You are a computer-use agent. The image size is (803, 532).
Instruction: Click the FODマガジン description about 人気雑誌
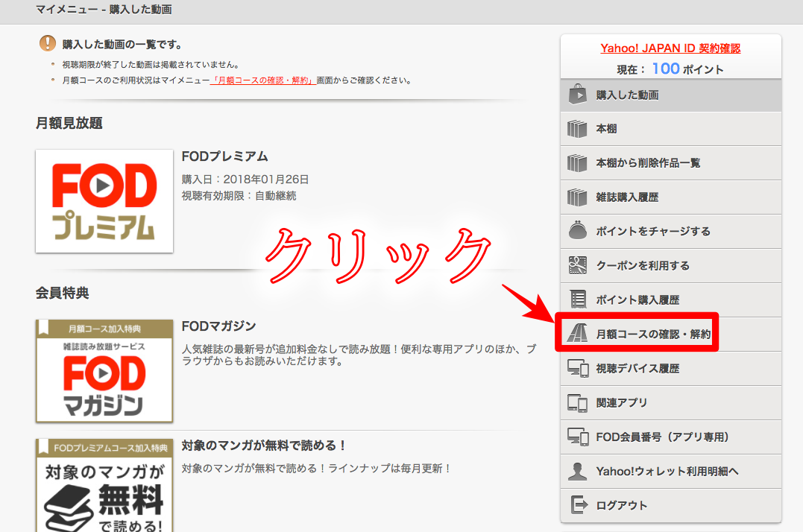[359, 355]
